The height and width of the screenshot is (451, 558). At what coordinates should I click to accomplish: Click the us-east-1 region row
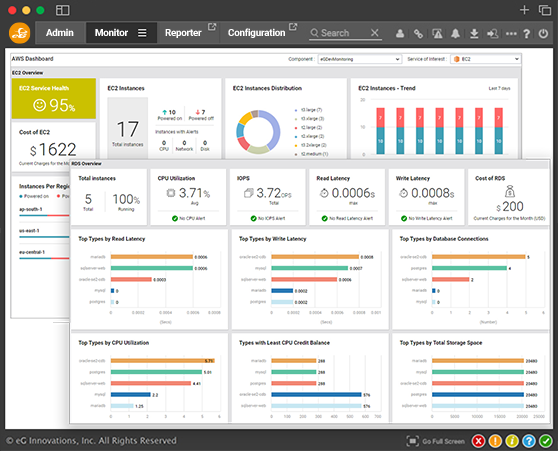pyautogui.click(x=44, y=233)
